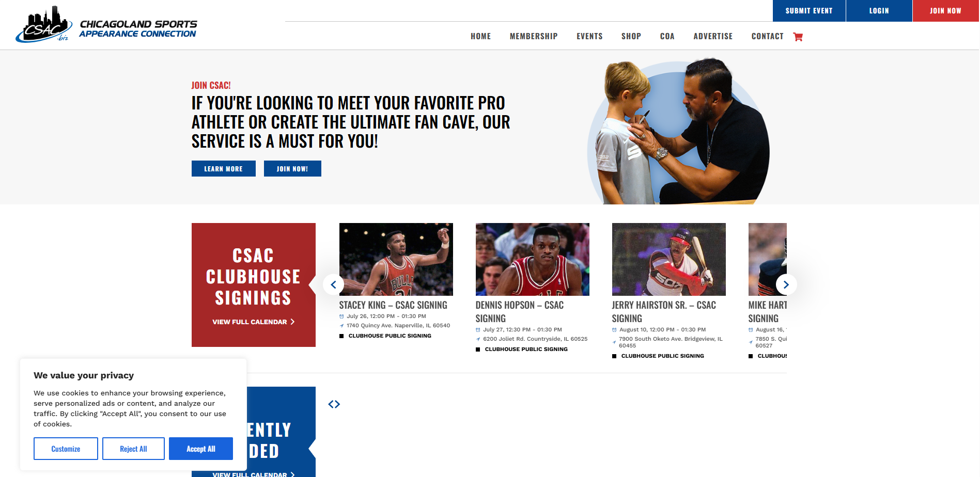Advance carousel with next arrow
Screen dimensions: 980x477
coord(786,284)
